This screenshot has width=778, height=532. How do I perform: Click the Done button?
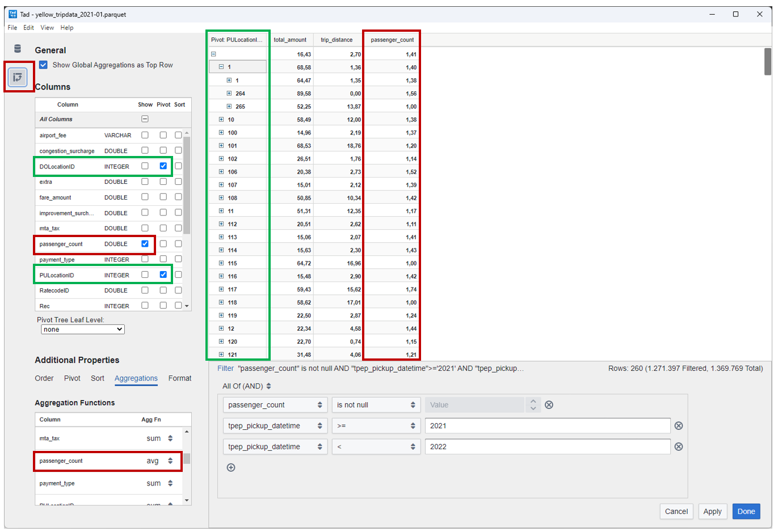pyautogui.click(x=746, y=511)
